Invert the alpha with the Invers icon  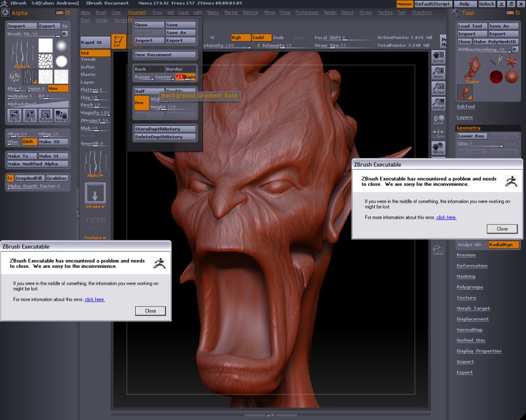[61, 115]
